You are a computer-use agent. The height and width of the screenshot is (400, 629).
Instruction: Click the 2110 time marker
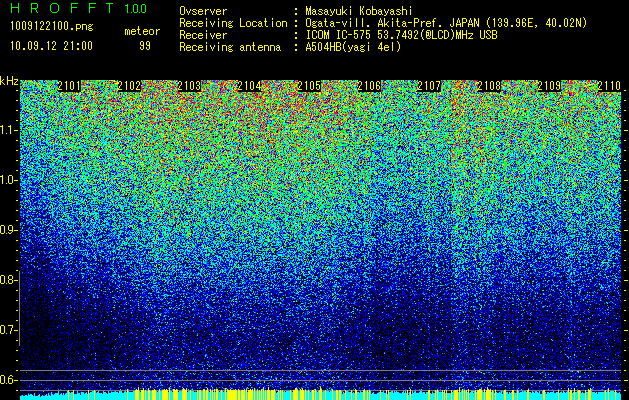click(x=609, y=86)
